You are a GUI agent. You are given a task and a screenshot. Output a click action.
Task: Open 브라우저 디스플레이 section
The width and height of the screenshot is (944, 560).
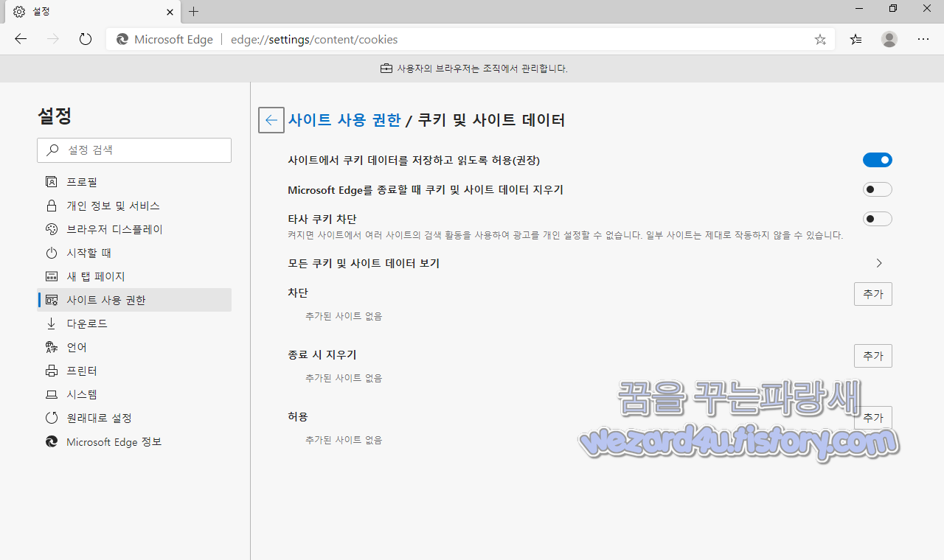(134, 229)
